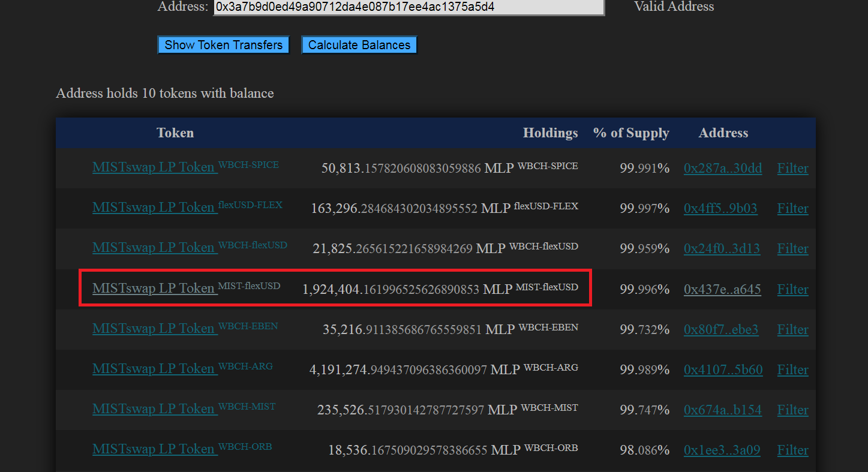The image size is (868, 472).
Task: Open MISTswap LP Token WBCH-ORB link
Action: tap(182, 449)
